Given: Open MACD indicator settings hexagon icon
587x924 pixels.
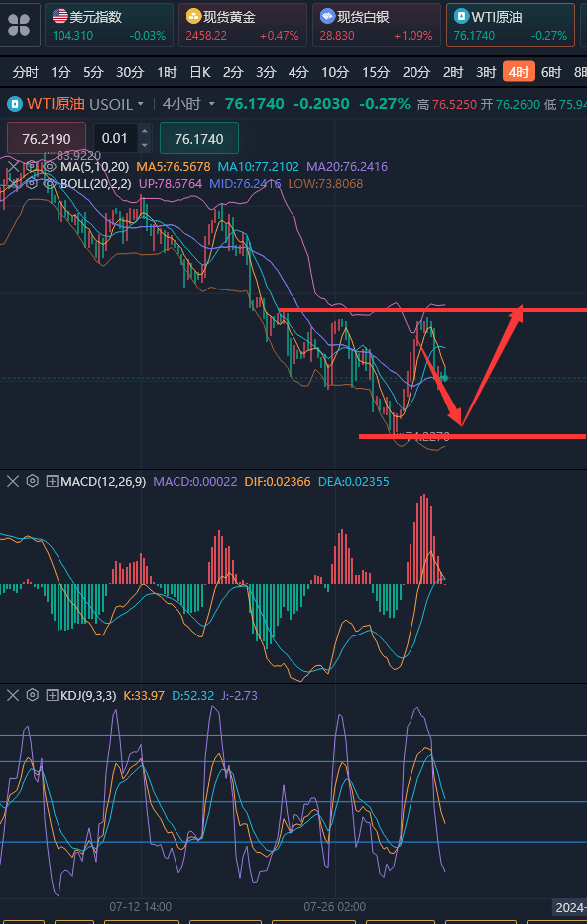Looking at the screenshot, I should pyautogui.click(x=33, y=481).
